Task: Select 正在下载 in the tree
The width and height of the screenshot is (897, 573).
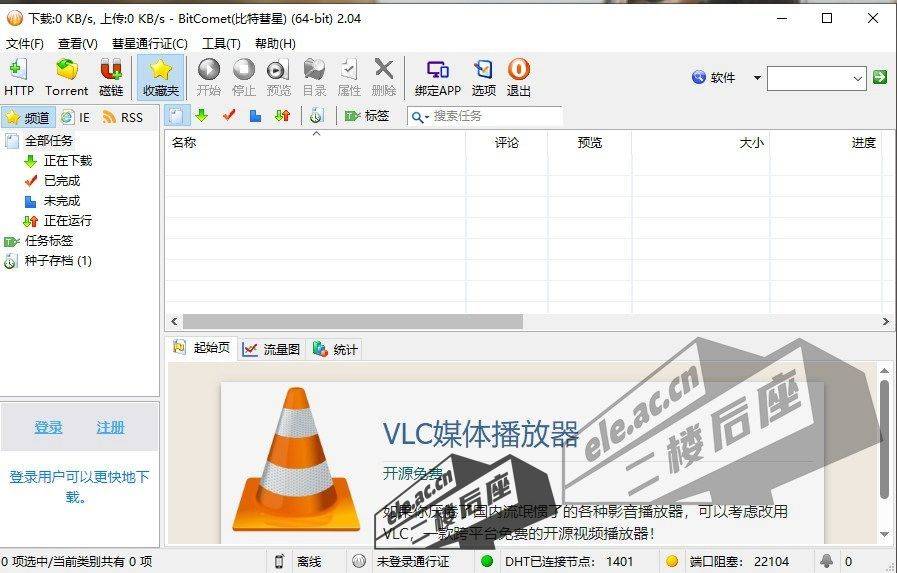Action: (68, 161)
